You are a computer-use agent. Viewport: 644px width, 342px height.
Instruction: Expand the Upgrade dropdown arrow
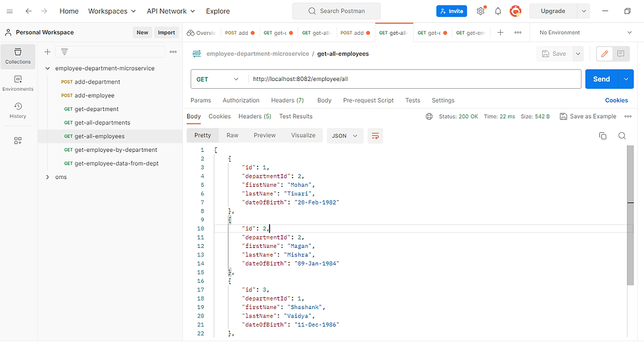(x=584, y=11)
